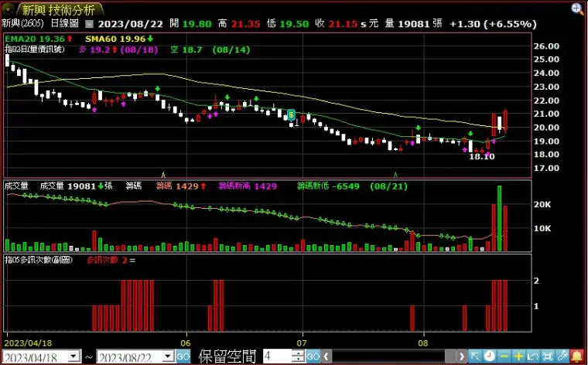Viewport: 588px width, 365px height.
Task: Click the SMA60 19.96 indicator label
Action: (x=119, y=39)
